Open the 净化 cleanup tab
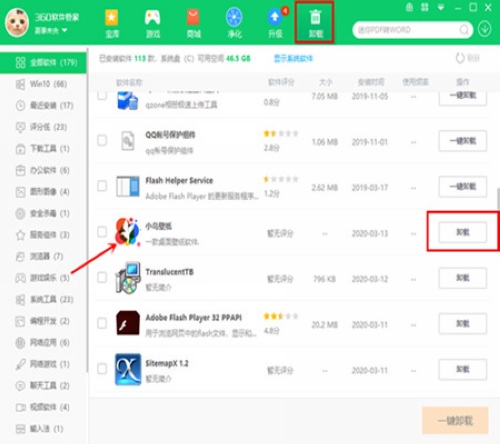 (x=234, y=23)
